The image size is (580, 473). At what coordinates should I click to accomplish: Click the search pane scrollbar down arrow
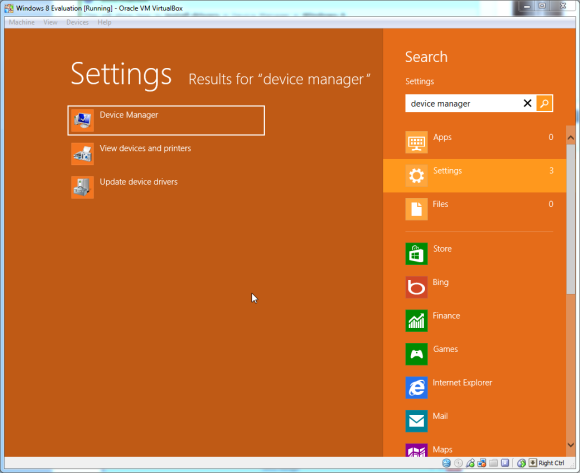(x=571, y=445)
